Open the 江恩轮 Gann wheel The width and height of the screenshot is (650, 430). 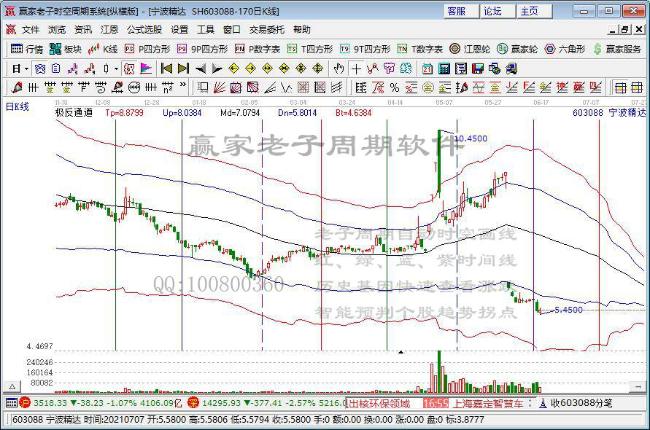pyautogui.click(x=470, y=49)
